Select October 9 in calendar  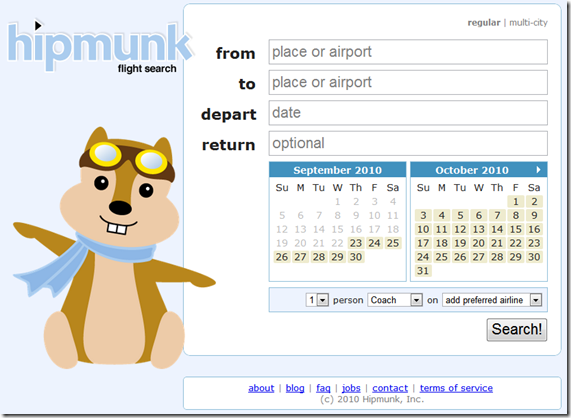pyautogui.click(x=534, y=216)
